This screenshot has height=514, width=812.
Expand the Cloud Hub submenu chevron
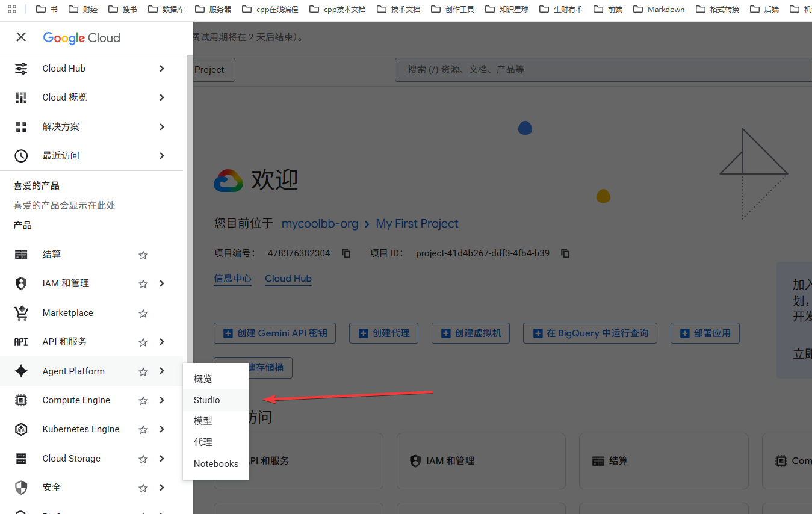coord(161,69)
